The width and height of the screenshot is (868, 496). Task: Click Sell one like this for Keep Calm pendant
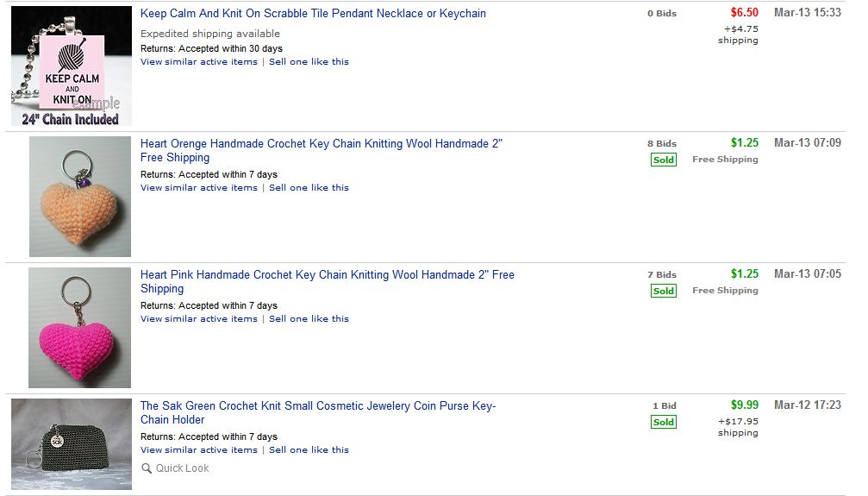309,61
